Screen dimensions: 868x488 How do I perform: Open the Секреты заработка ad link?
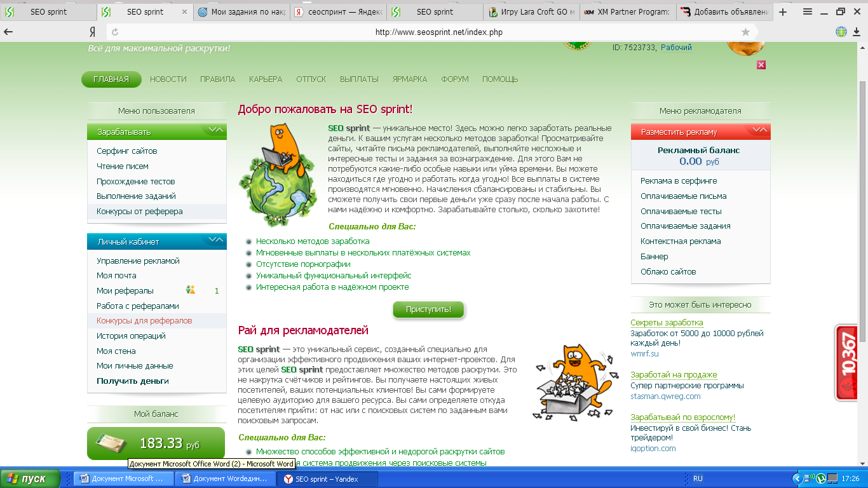[x=667, y=323]
